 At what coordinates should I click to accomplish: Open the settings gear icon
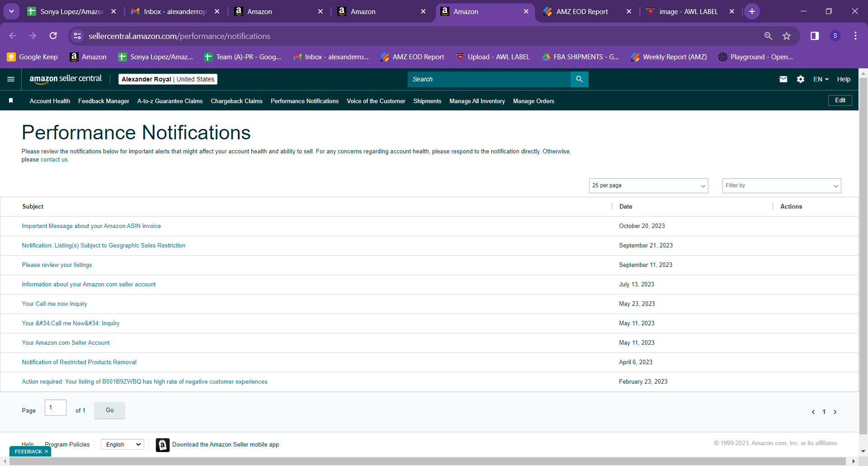[x=801, y=79]
